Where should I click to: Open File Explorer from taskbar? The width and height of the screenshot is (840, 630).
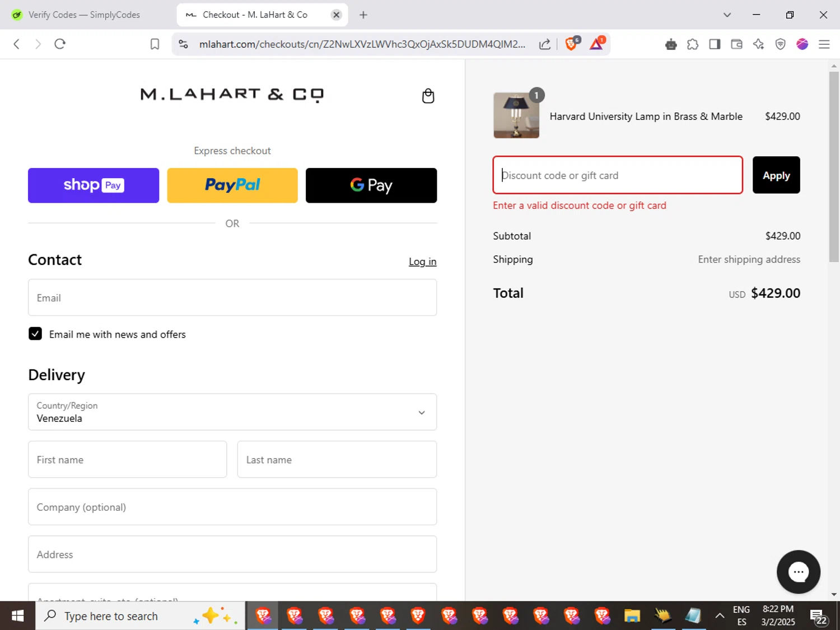pos(632,616)
